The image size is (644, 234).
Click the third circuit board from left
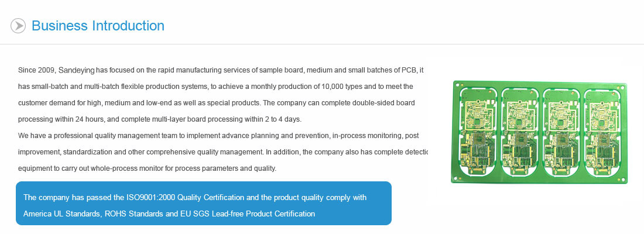561,132
